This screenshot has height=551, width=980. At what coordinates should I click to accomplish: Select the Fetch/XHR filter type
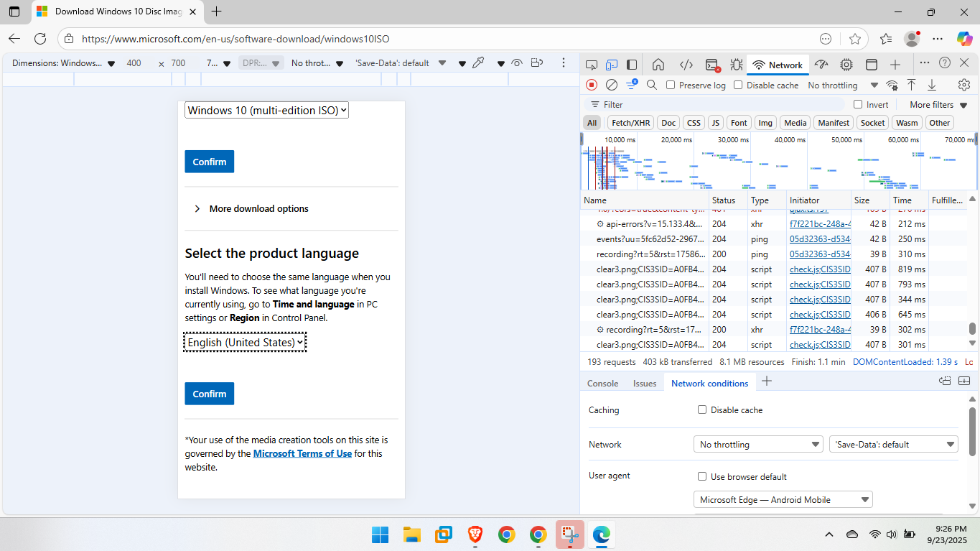(630, 123)
